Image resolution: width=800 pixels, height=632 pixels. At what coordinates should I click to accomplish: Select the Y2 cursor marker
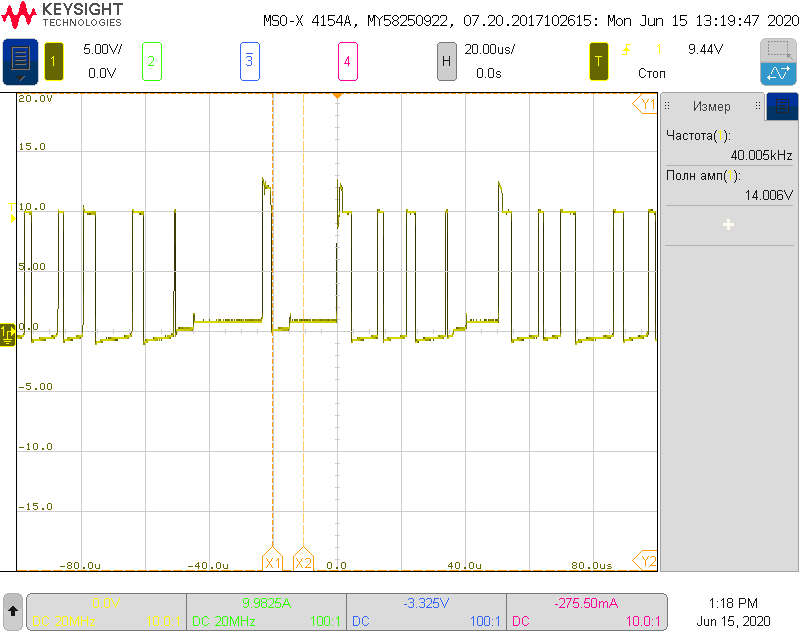645,561
